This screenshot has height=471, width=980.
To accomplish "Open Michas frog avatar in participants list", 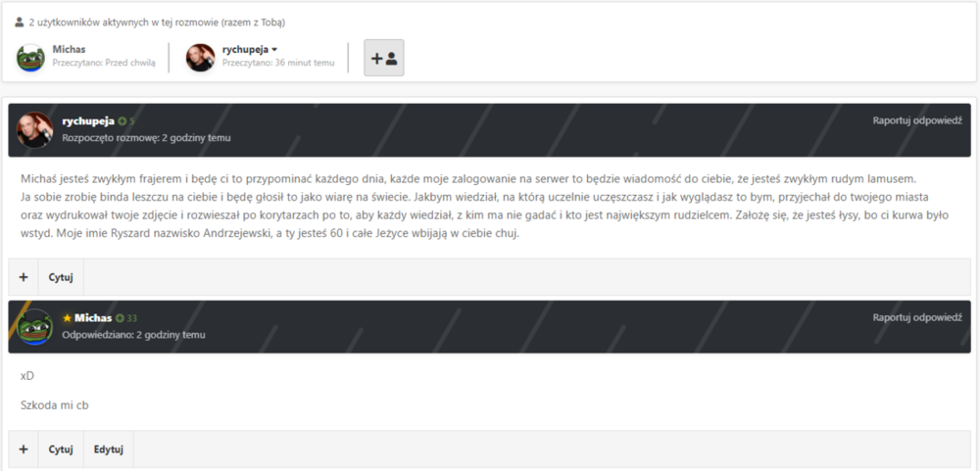I will point(30,58).
